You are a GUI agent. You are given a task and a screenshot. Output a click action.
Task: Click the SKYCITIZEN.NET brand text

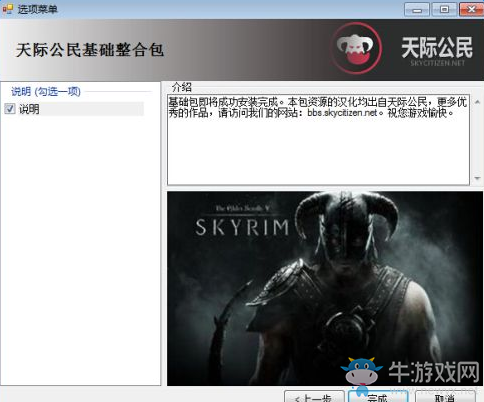pyautogui.click(x=437, y=63)
